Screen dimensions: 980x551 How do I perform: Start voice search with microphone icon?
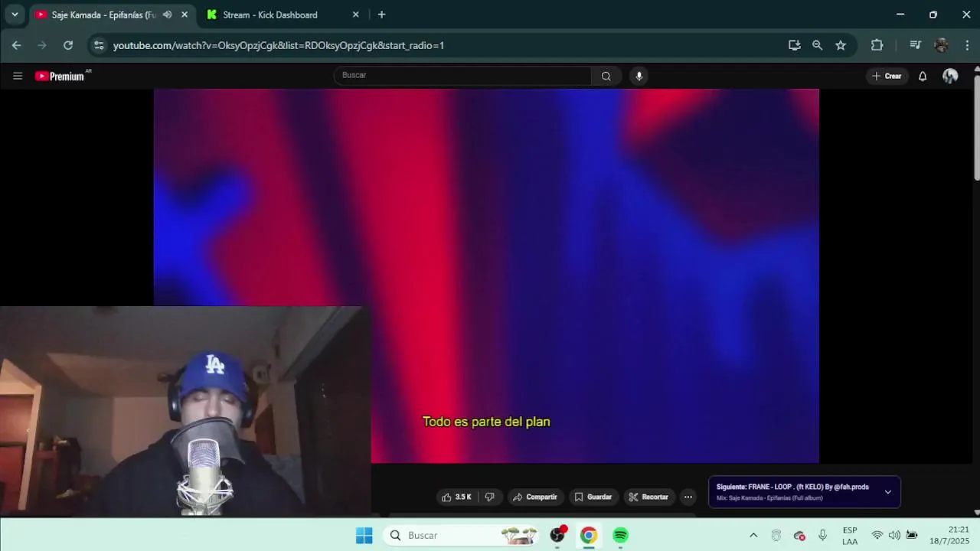tap(639, 76)
